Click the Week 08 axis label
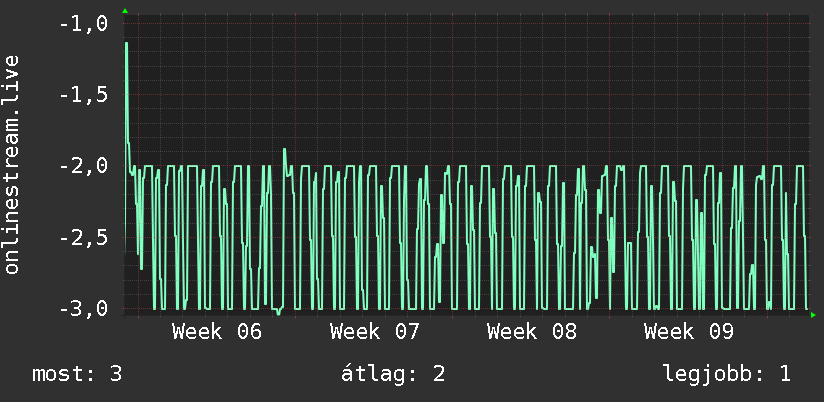This screenshot has width=824, height=402. tap(531, 332)
